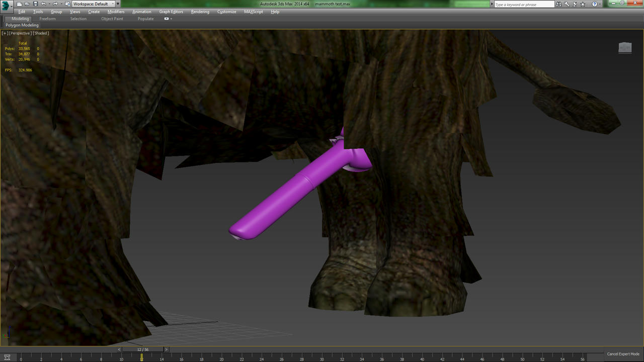Open the Customize menu
Image resolution: width=644 pixels, height=362 pixels.
click(226, 12)
